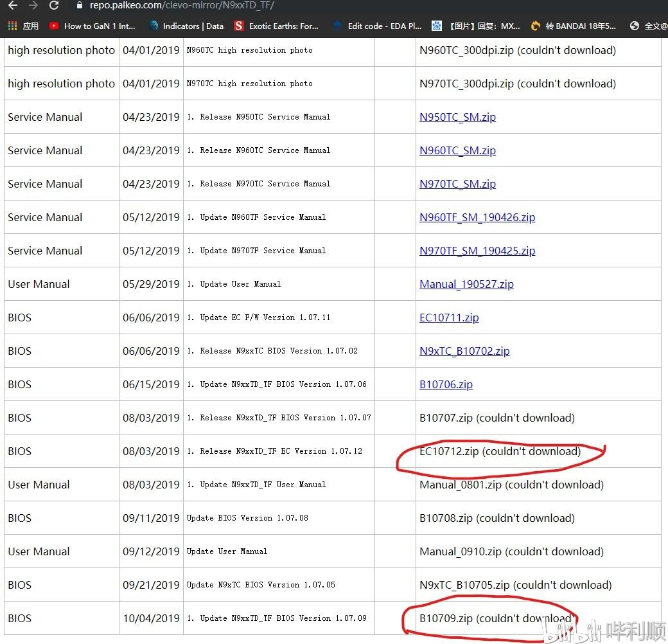This screenshot has height=644, width=668.
Task: Click date cell 09/21/2019
Action: 151,585
